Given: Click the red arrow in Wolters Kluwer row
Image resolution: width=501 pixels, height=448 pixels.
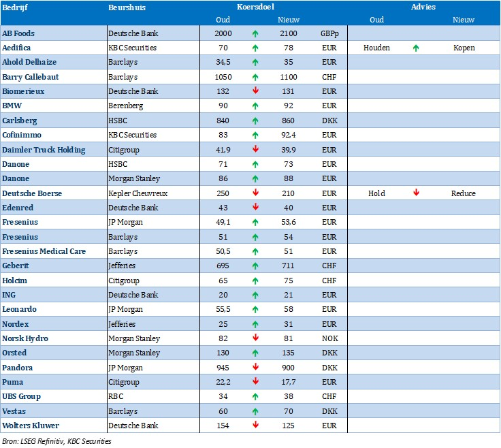Looking at the screenshot, I should 255,426.
